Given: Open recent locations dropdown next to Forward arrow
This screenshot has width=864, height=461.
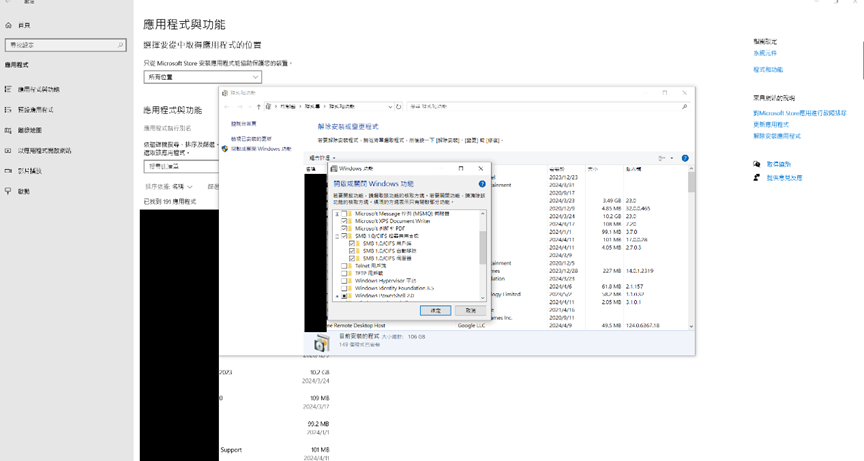Looking at the screenshot, I should (249, 106).
